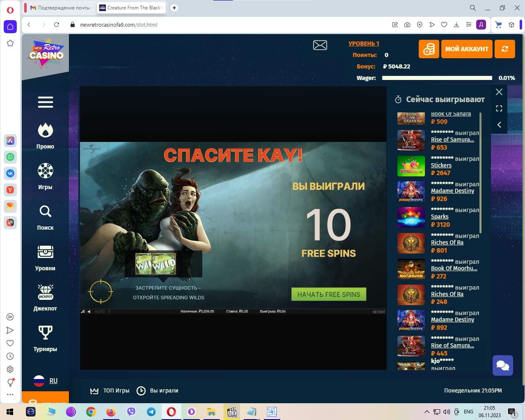
Task: Click the Russian flag language icon
Action: [x=39, y=381]
